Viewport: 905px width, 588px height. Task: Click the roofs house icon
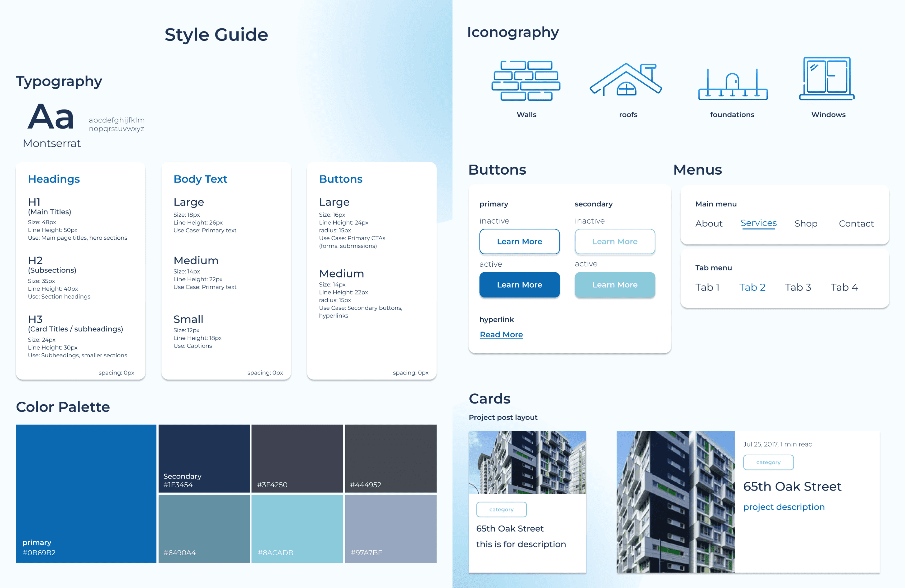(x=626, y=80)
